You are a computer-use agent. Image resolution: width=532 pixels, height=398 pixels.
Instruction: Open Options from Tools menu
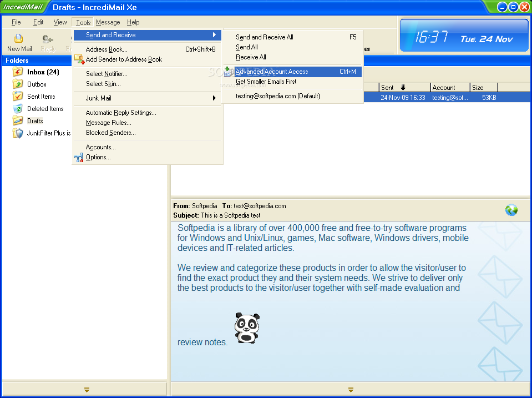pos(147,157)
